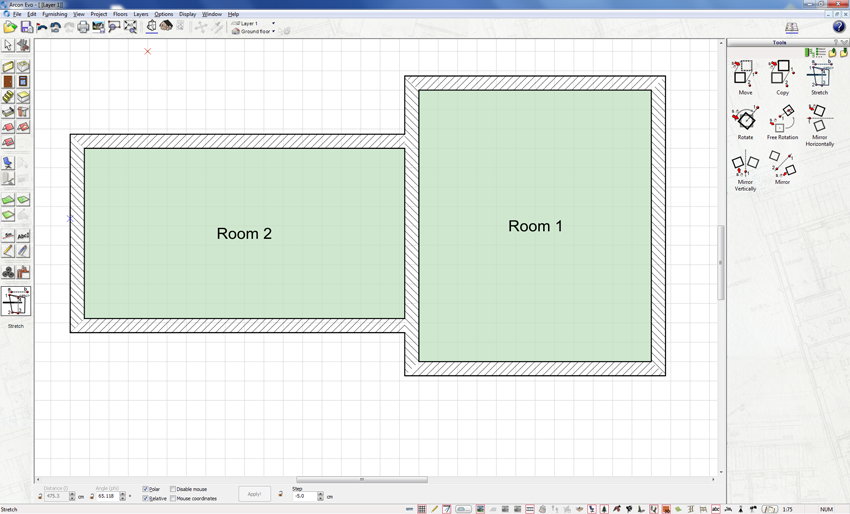The width and height of the screenshot is (850, 514).
Task: Choose Rotate in the Tools panel
Action: click(x=745, y=123)
